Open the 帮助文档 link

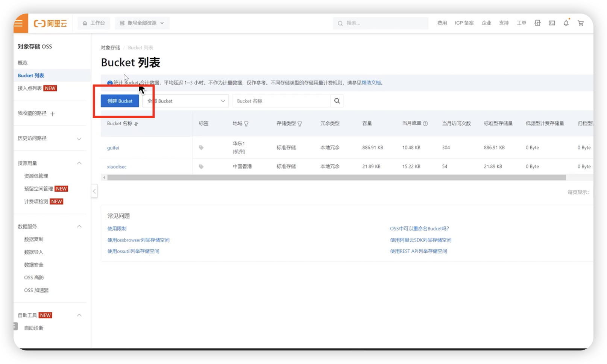point(371,83)
